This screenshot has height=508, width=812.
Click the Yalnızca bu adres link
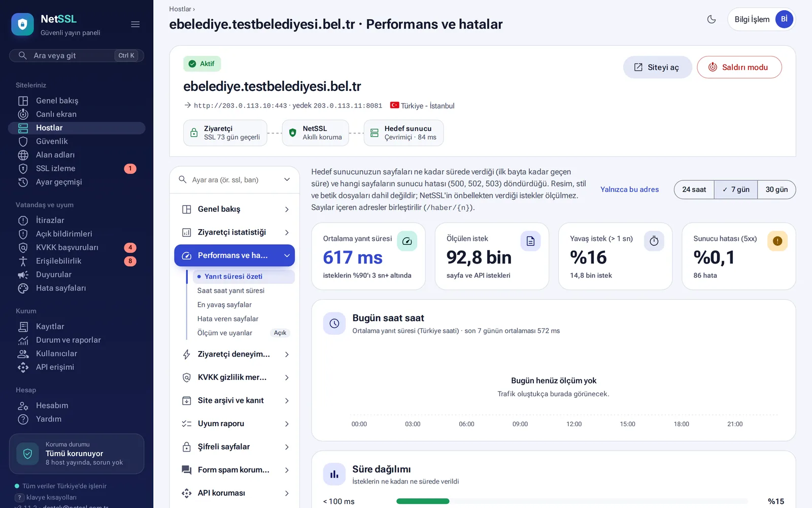coord(629,189)
